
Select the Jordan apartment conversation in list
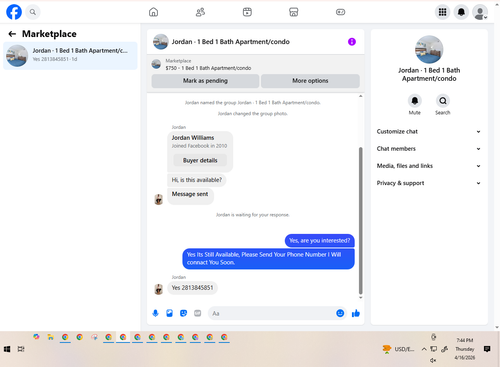coord(70,55)
